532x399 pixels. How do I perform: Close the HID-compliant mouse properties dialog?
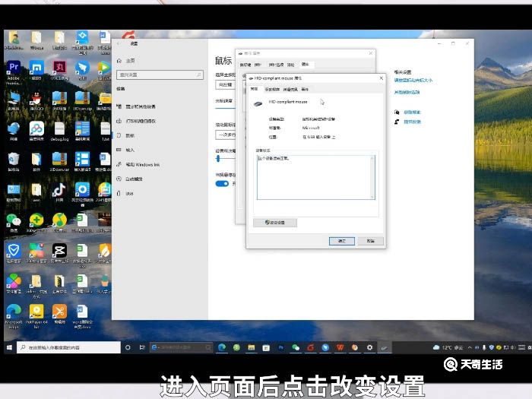381,78
